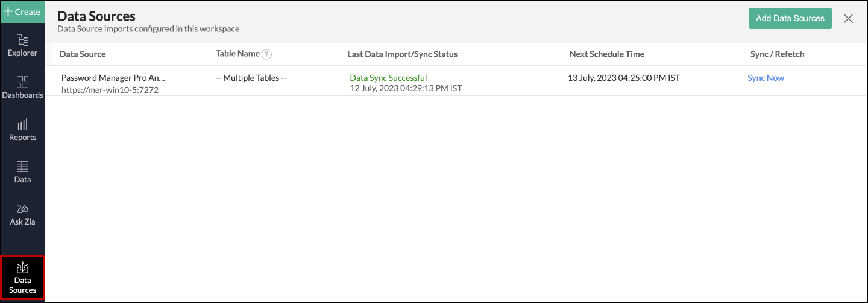Click the Create plus button
868x303 pixels.
(22, 11)
